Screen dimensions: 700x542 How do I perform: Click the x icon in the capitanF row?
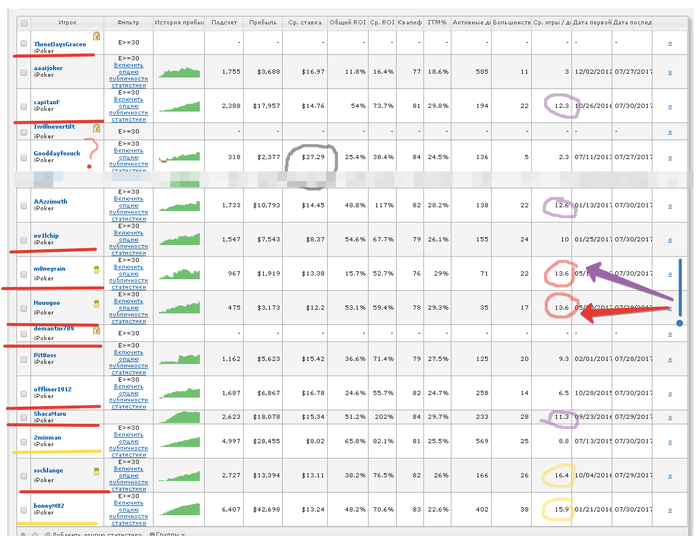pos(670,107)
